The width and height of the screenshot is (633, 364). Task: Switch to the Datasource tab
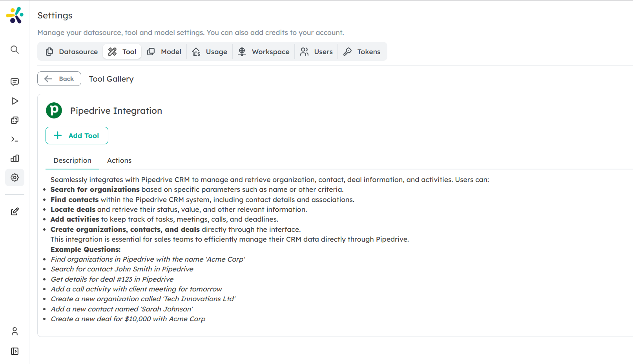(x=72, y=52)
